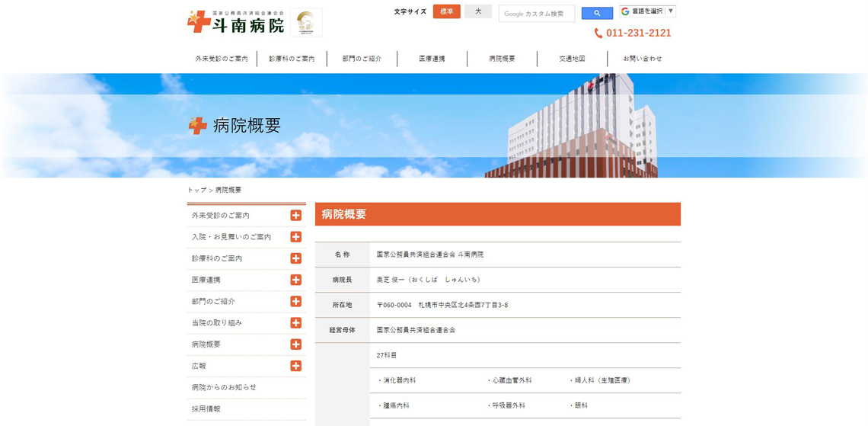
Task: Open 部門のご紹介 in top navigation
Action: [x=362, y=59]
